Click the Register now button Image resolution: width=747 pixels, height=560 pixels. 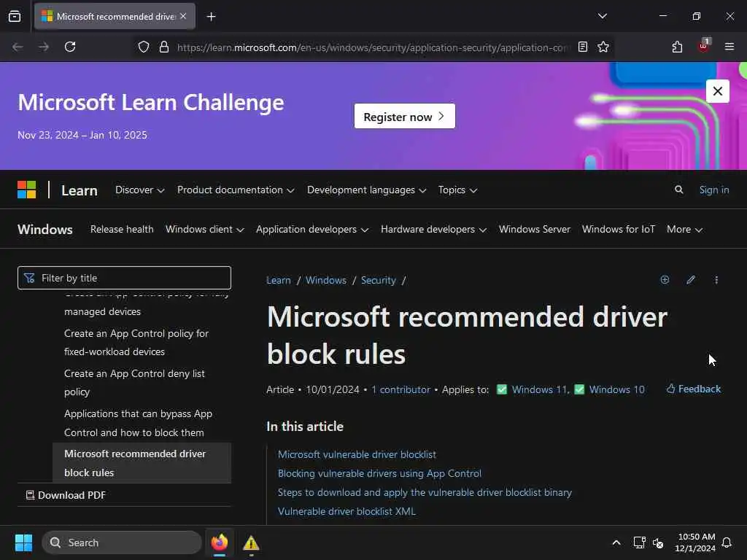pos(404,116)
